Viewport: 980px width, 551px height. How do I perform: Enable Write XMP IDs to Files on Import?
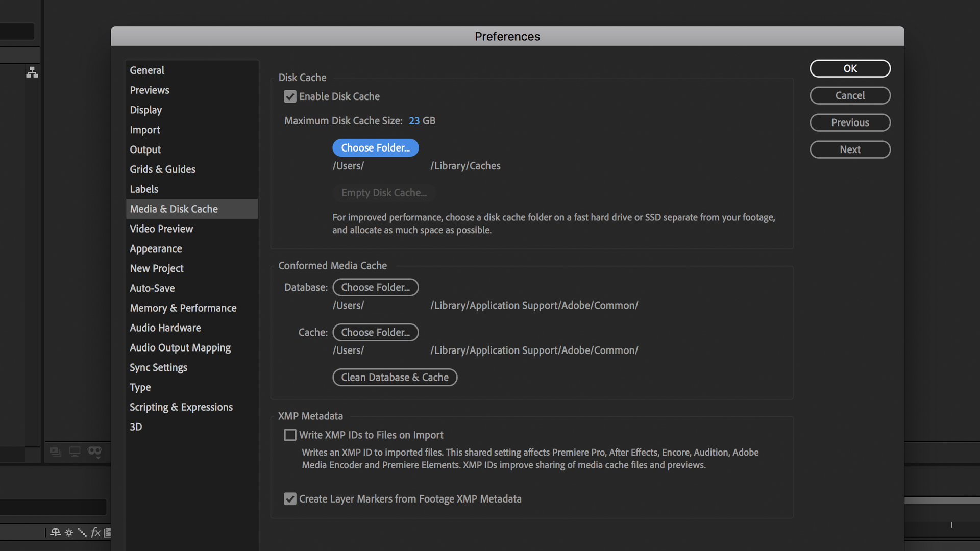click(x=289, y=434)
